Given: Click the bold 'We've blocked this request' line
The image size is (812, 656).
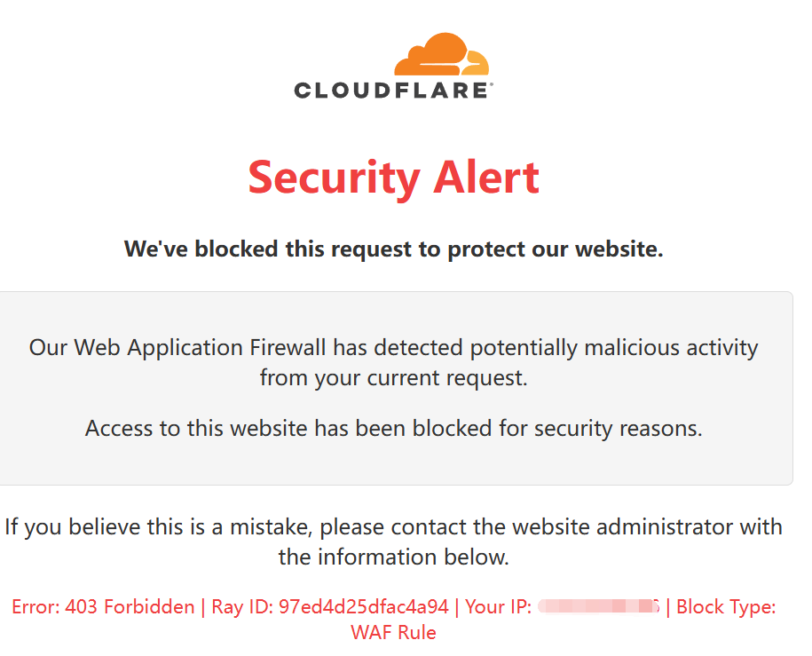Looking at the screenshot, I should pos(393,249).
